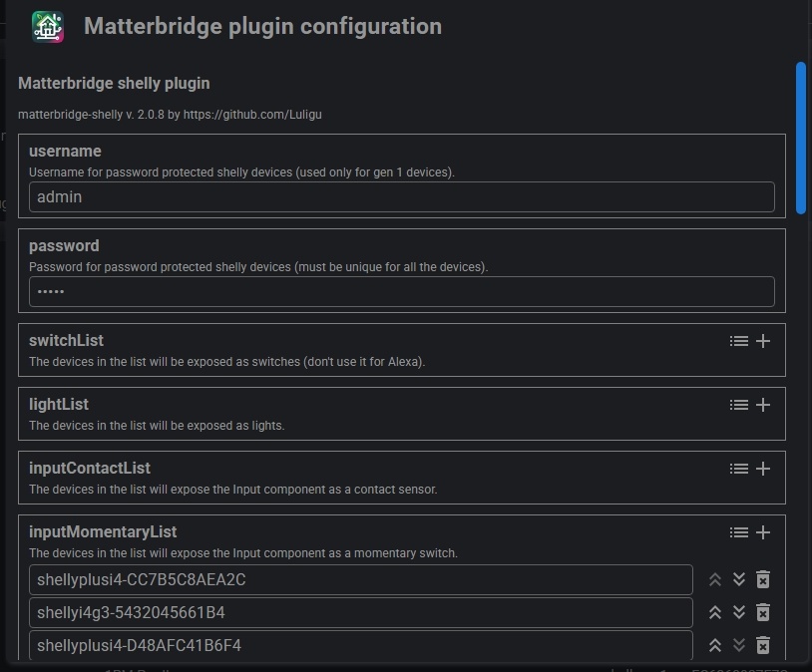Add an item to inputMomentaryList
812x672 pixels.
coord(763,532)
